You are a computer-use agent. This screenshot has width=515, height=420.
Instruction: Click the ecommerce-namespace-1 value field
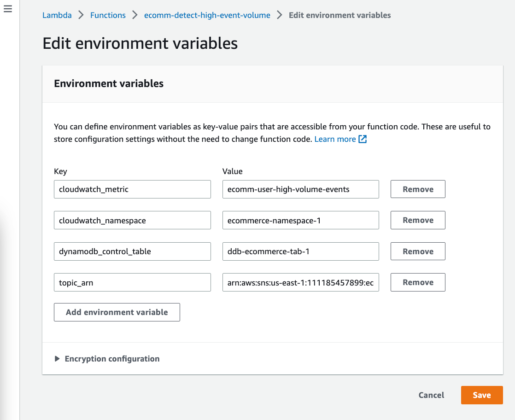point(300,220)
